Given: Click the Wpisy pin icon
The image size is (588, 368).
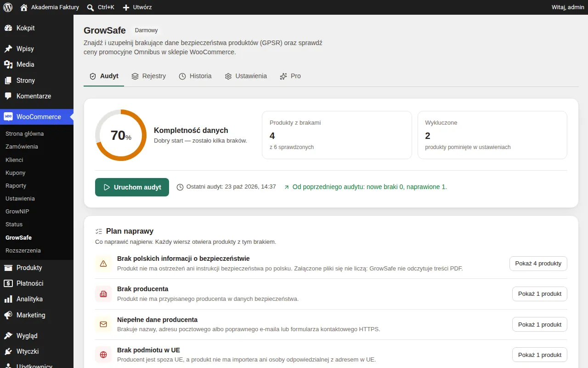Looking at the screenshot, I should (x=8, y=49).
